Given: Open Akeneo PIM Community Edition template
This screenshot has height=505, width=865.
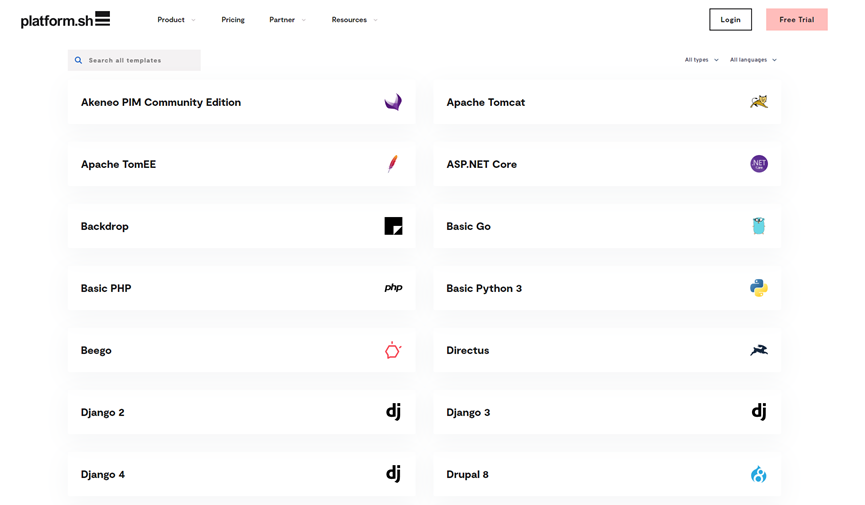Looking at the screenshot, I should 242,102.
